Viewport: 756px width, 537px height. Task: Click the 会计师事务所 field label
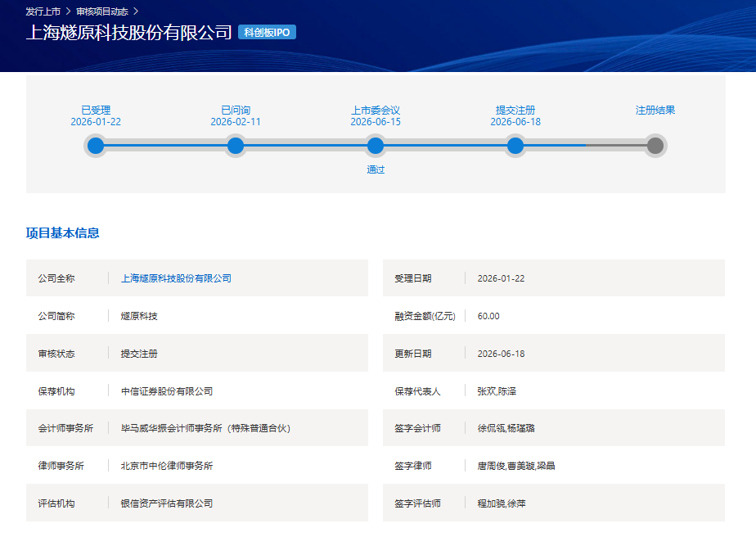pyautogui.click(x=65, y=428)
